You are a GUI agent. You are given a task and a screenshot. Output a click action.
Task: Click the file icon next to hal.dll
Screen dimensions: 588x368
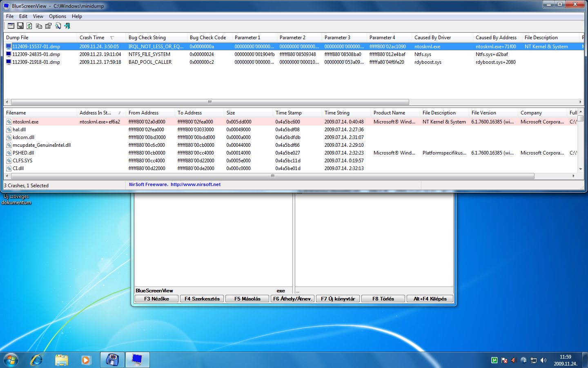(x=9, y=129)
